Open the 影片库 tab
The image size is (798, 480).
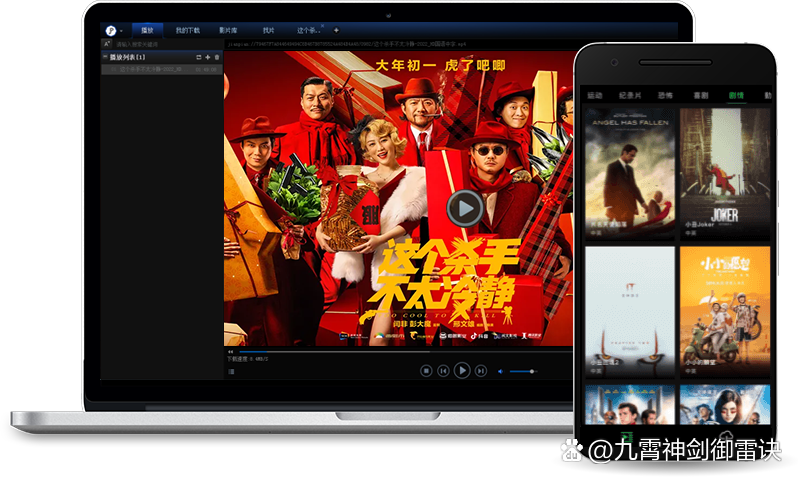coord(228,31)
